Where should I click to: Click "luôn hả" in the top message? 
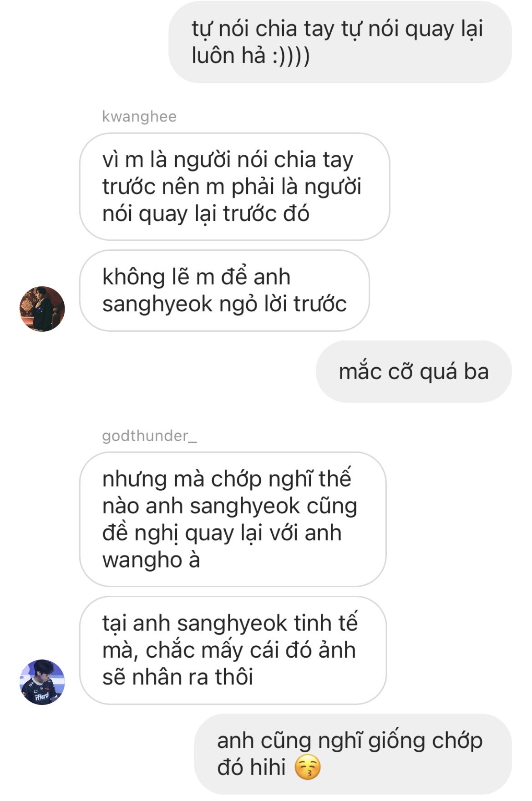coord(228,56)
